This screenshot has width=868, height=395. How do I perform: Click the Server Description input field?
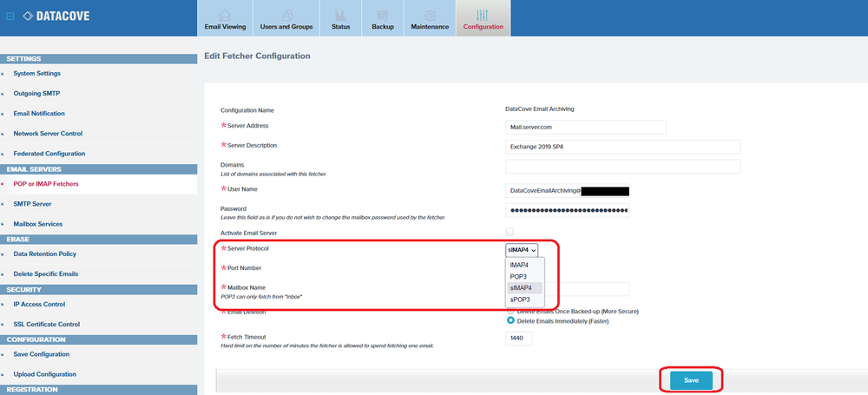pos(622,147)
